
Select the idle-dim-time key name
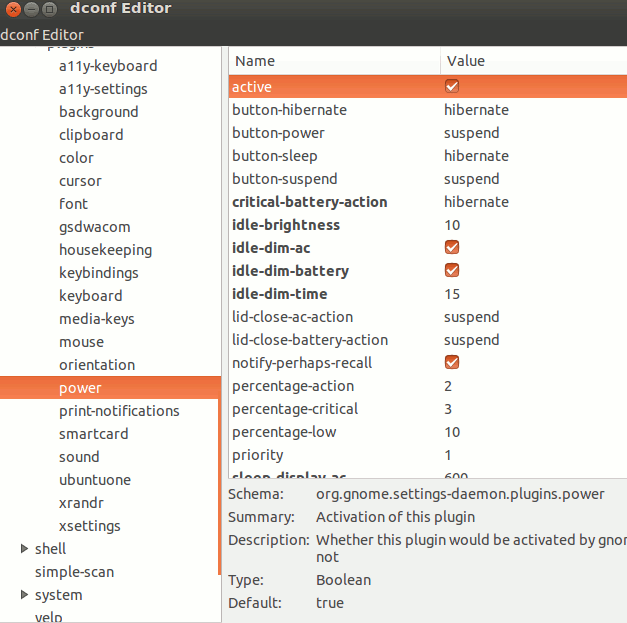pyautogui.click(x=280, y=294)
